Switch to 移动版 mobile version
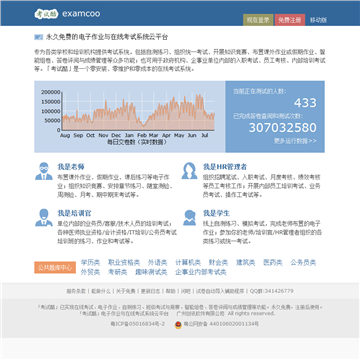The height and width of the screenshot is (360, 360). (318, 20)
